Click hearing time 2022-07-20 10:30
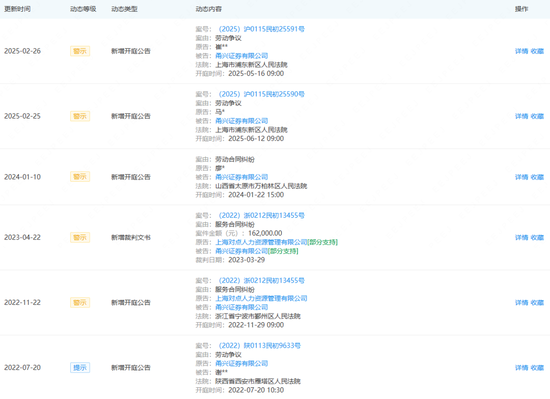550x399 pixels. [256, 390]
